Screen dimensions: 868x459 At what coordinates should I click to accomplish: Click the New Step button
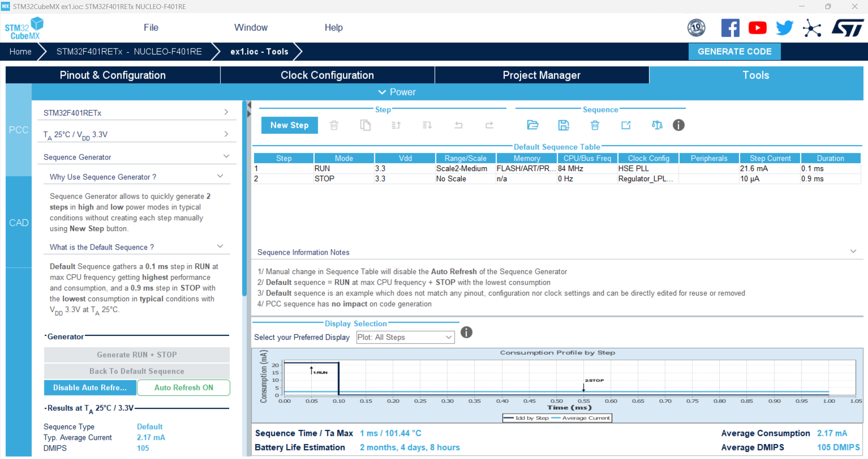[289, 125]
